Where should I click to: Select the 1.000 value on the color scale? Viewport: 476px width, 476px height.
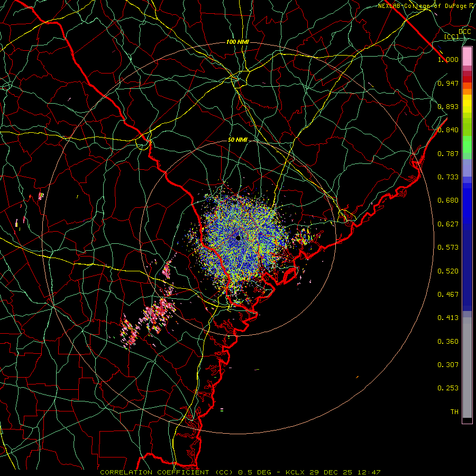pyautogui.click(x=448, y=59)
